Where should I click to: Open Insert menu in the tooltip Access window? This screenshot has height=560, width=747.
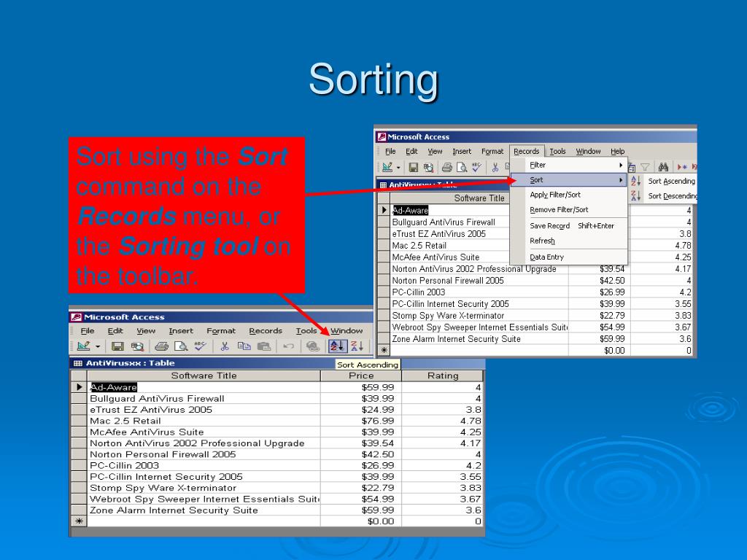[x=181, y=330]
